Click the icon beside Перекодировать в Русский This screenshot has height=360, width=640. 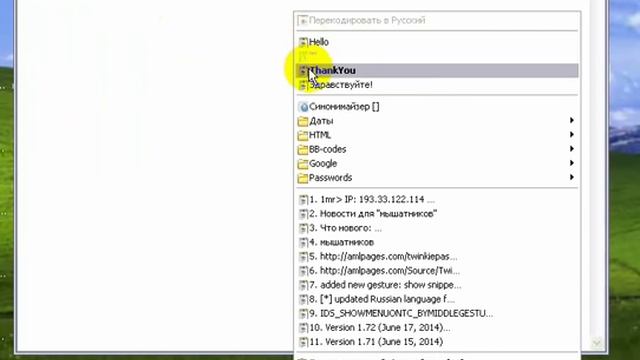click(x=303, y=20)
